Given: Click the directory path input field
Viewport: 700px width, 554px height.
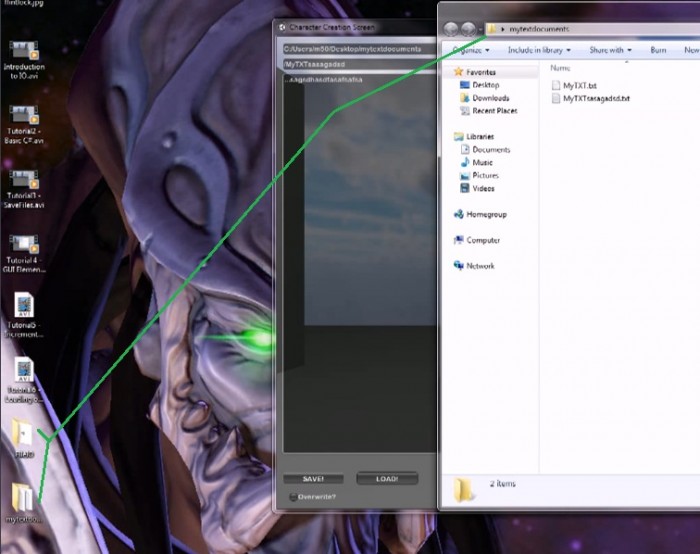Looking at the screenshot, I should pyautogui.click(x=360, y=49).
